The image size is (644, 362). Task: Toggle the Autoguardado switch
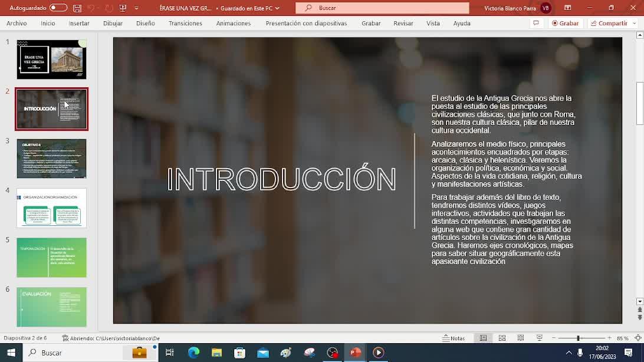(x=58, y=8)
